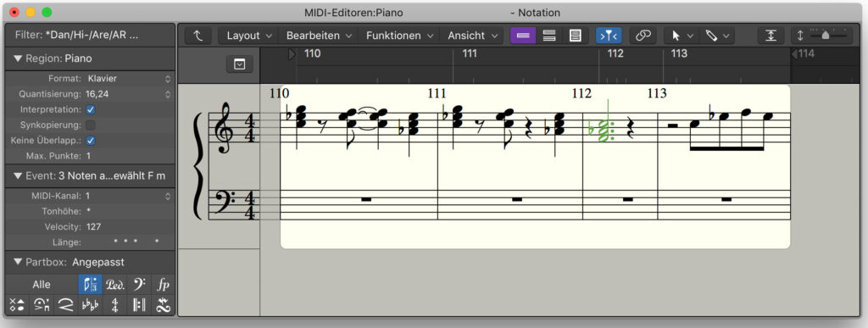Screen dimensions: 868x328
Task: Collapse the Region: Piano section
Action: point(18,58)
